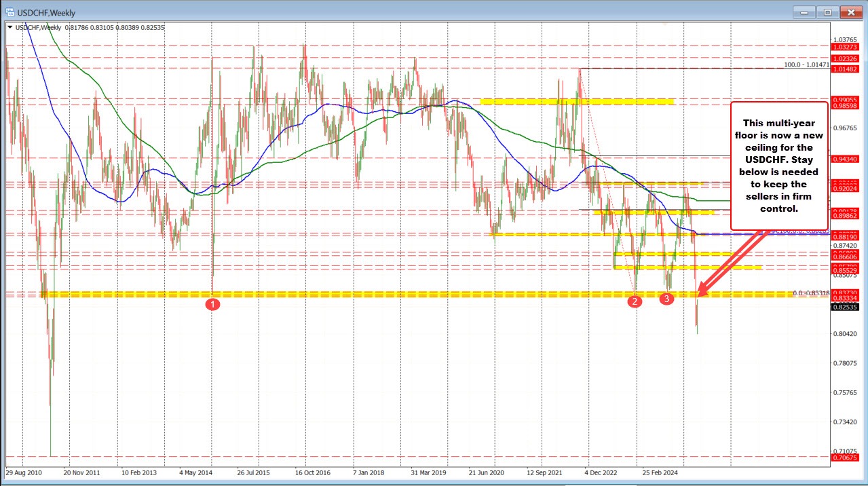868x486 pixels.
Task: Click the 1.01482 red price label
Action: (845, 69)
